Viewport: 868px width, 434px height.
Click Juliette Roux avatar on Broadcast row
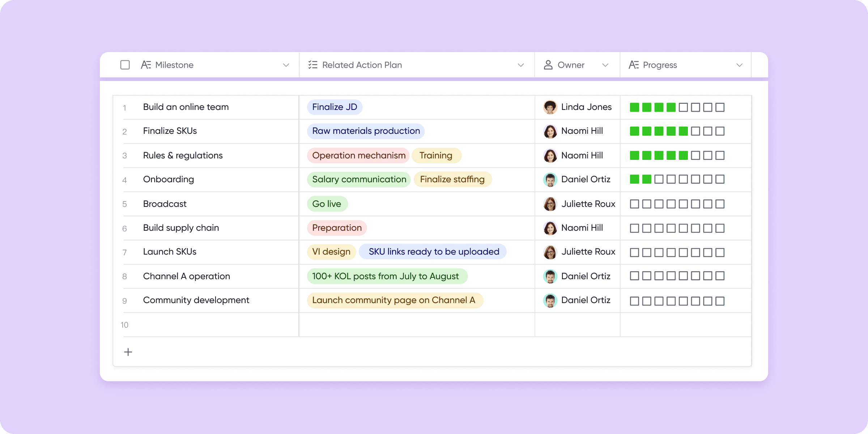[x=549, y=204]
